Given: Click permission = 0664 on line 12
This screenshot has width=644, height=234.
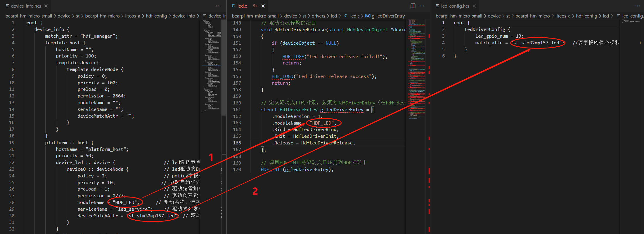Looking at the screenshot, I should coord(101,96).
